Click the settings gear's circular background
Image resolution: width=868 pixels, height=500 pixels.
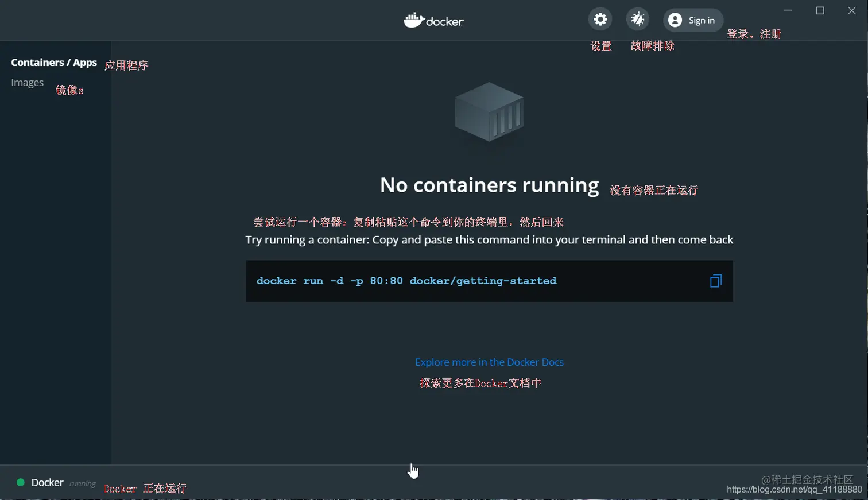coord(600,19)
